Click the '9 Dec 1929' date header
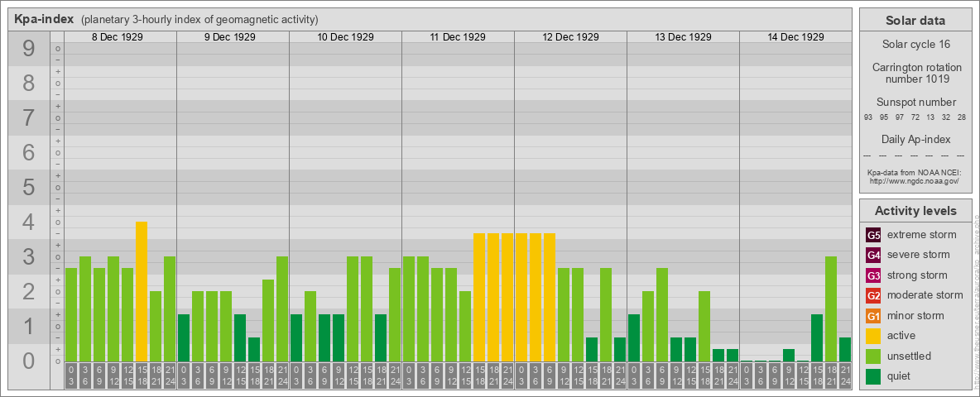This screenshot has height=397, width=980. point(230,37)
